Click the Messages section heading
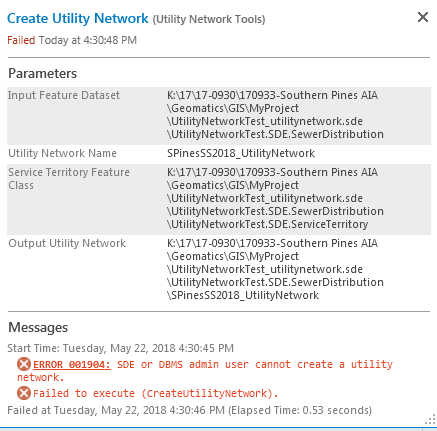 (x=38, y=327)
